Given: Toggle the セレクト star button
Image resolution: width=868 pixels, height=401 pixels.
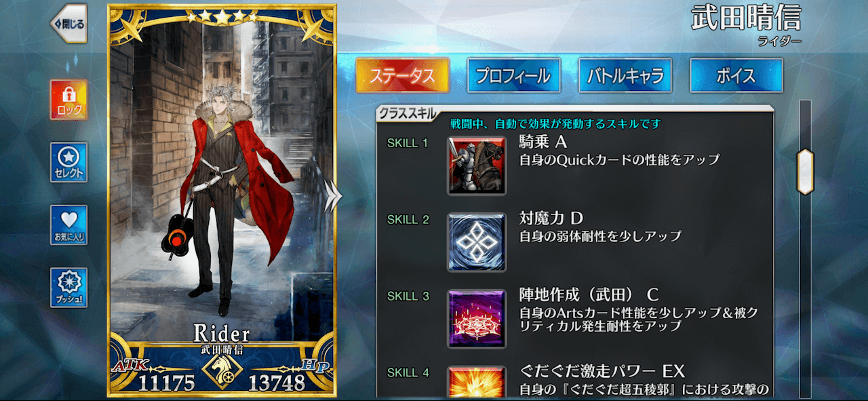Looking at the screenshot, I should pyautogui.click(x=68, y=162).
